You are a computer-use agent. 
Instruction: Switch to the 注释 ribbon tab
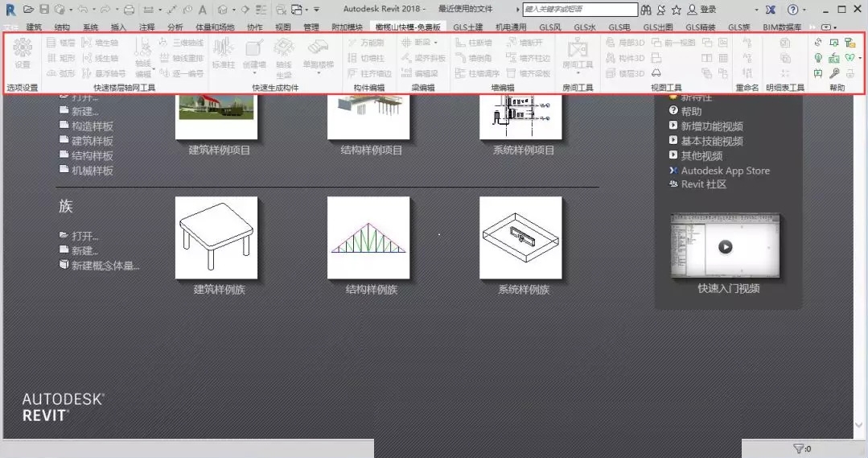tap(146, 27)
